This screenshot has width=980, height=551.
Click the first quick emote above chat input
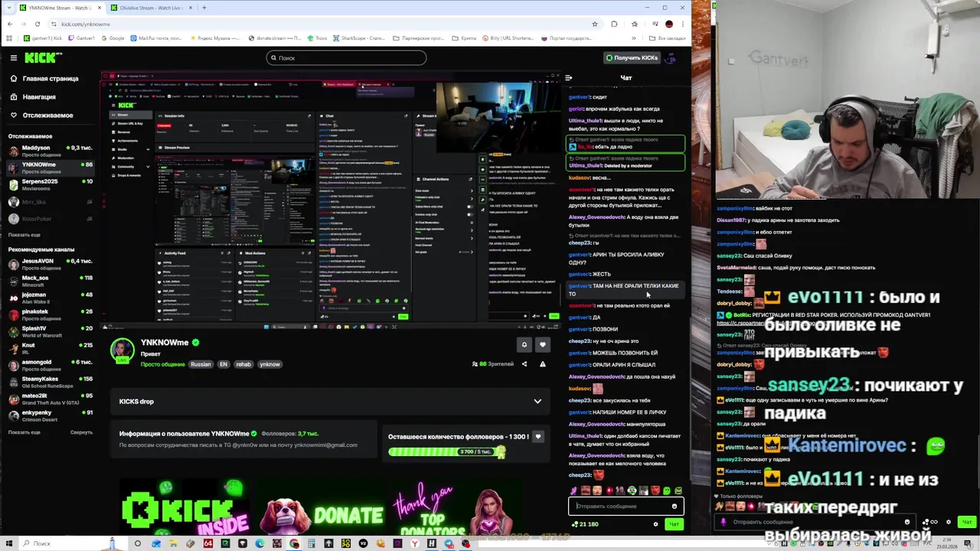(574, 491)
